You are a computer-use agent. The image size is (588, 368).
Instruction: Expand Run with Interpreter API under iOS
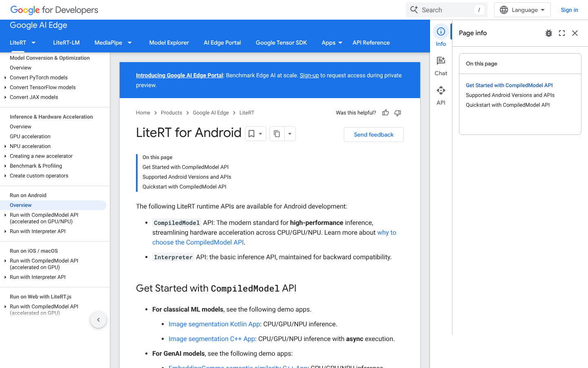pyautogui.click(x=5, y=277)
